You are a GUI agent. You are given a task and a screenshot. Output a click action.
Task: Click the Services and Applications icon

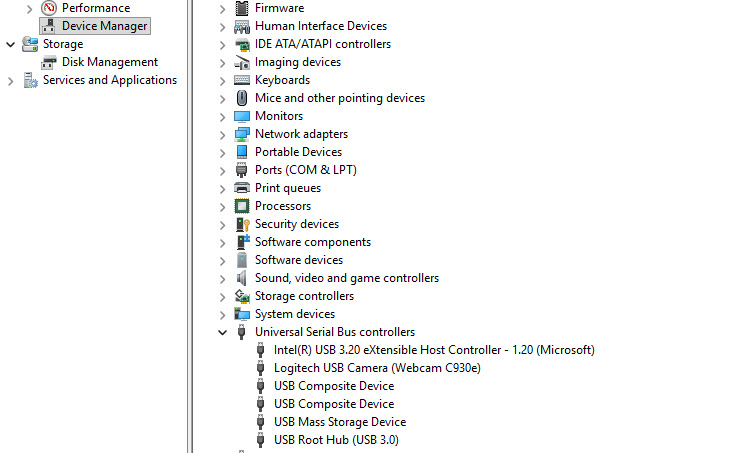[30, 80]
